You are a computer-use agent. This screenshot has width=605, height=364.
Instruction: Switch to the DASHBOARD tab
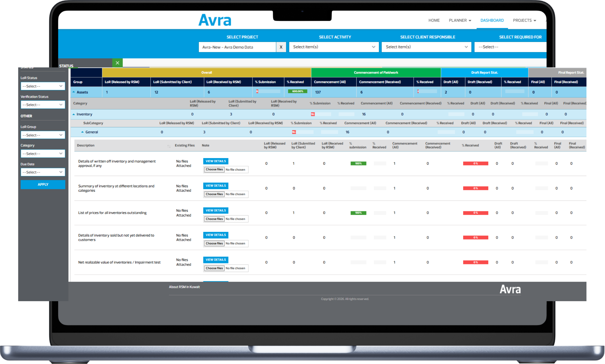coord(492,20)
